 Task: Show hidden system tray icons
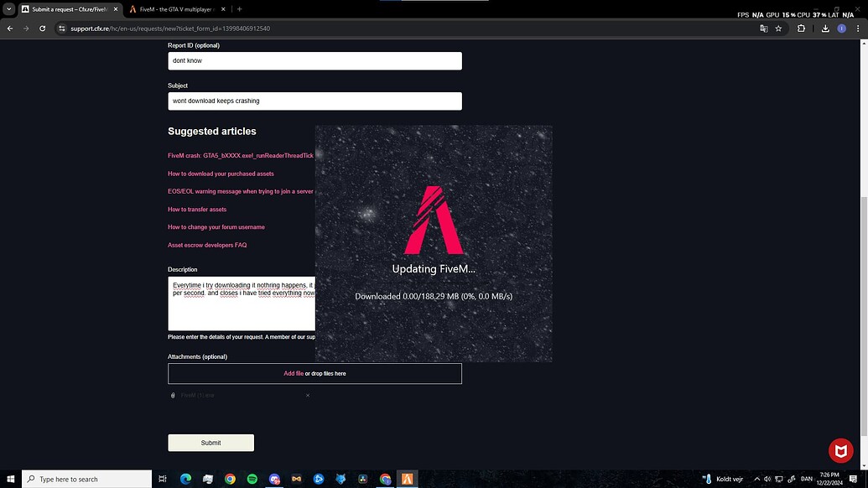(756, 479)
